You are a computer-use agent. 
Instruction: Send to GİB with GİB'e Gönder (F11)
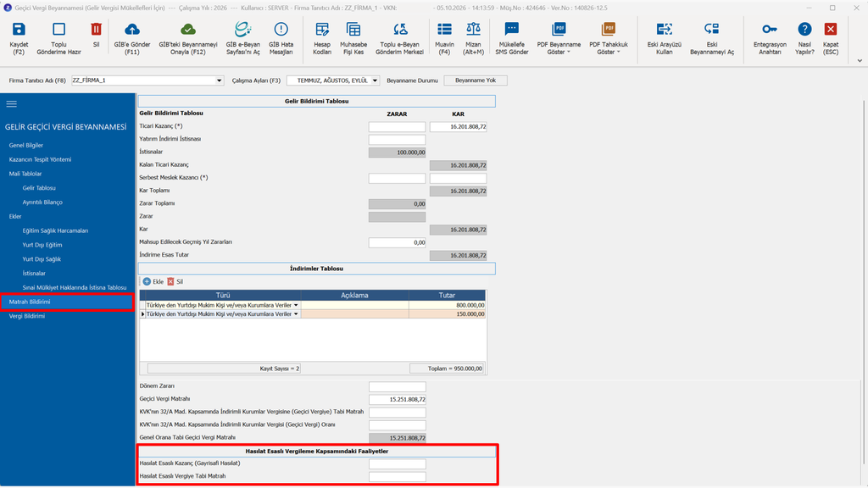click(x=132, y=38)
